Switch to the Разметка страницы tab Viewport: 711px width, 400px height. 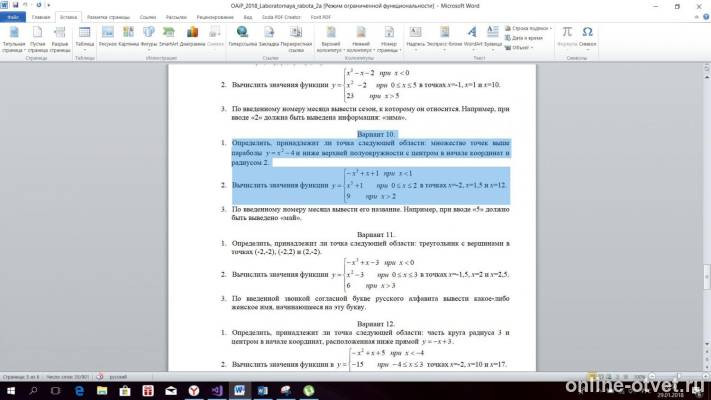108,17
